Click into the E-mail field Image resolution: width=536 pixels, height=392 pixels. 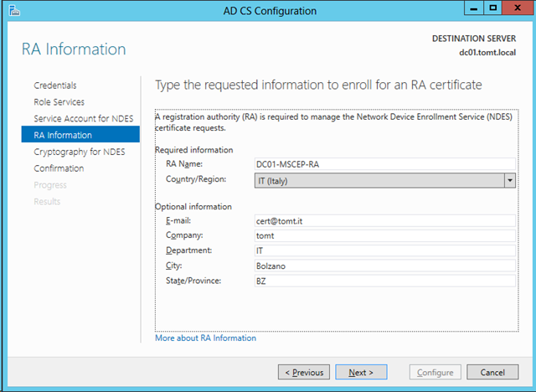[x=385, y=221]
